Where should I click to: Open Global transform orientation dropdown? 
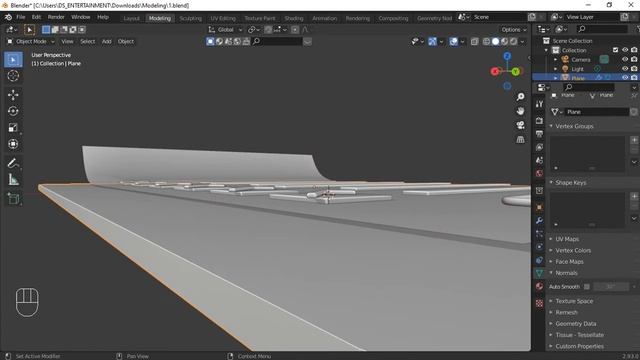225,29
